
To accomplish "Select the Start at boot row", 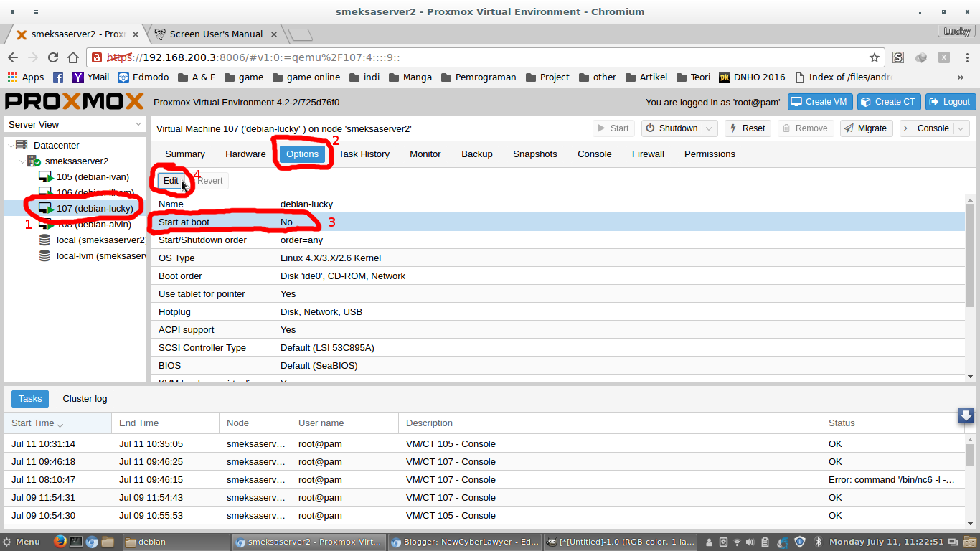I will pos(558,222).
